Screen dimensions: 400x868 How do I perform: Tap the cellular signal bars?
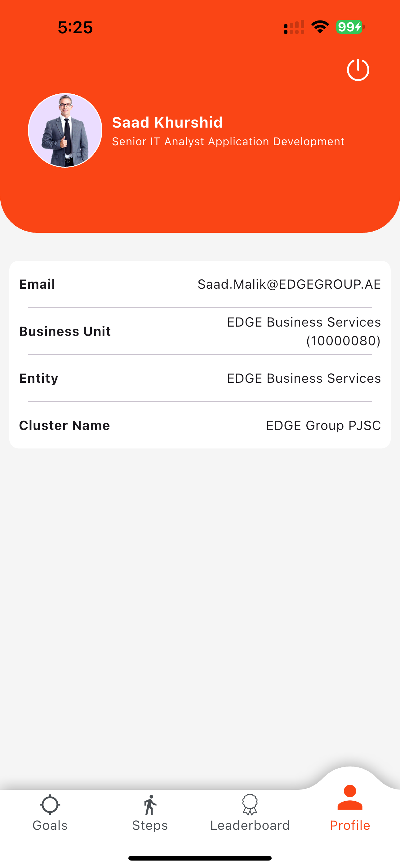294,27
